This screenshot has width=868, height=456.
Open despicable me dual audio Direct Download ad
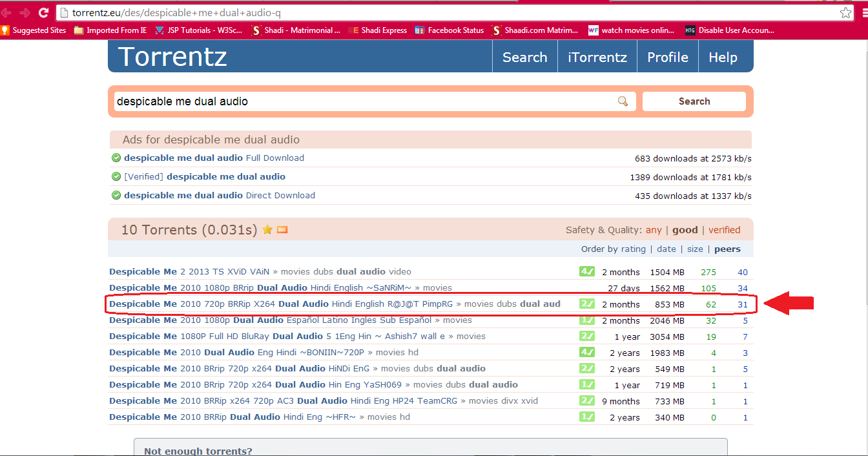tap(220, 195)
